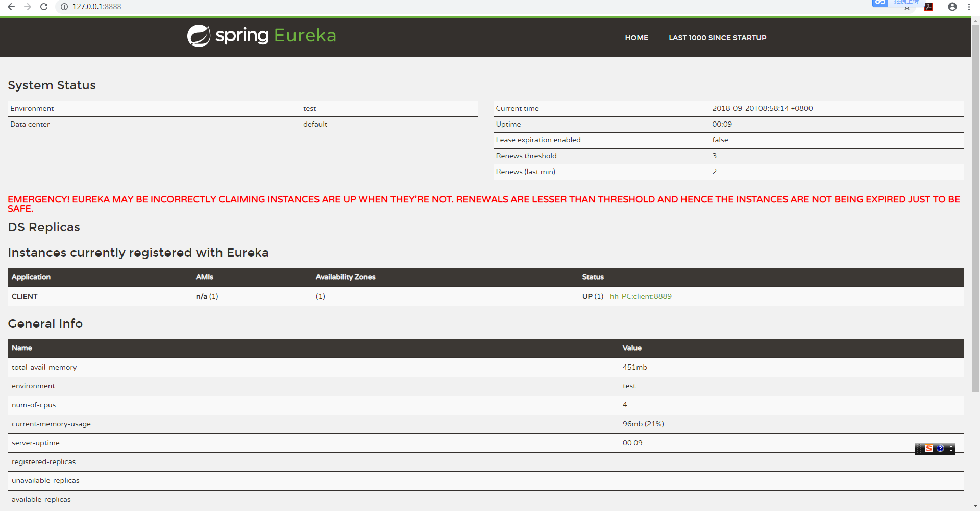
Task: Click the Status column header
Action: coord(593,277)
